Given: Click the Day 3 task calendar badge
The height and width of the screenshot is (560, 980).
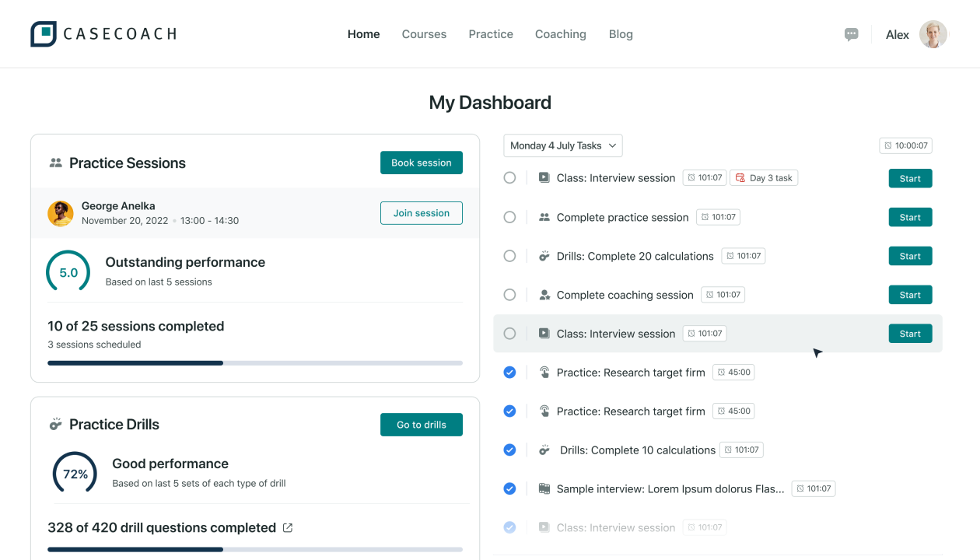Looking at the screenshot, I should 764,178.
